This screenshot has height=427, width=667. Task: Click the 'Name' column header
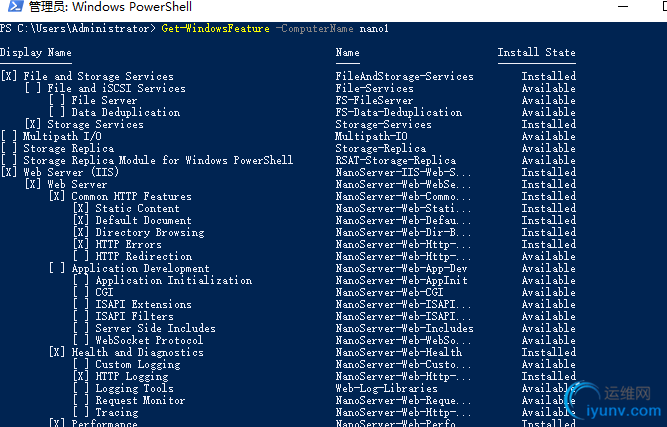click(348, 52)
